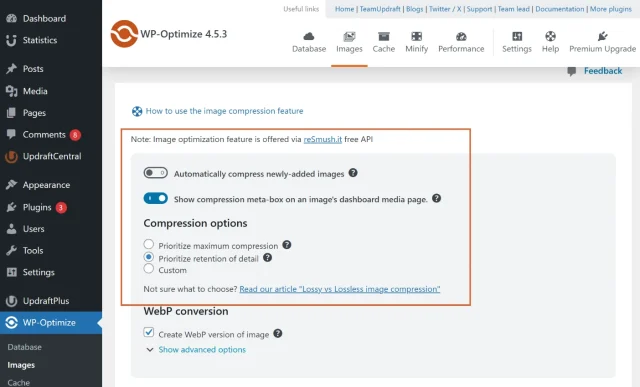640x387 pixels.
Task: Click help icon beside Show compression meta-box
Action: click(436, 198)
